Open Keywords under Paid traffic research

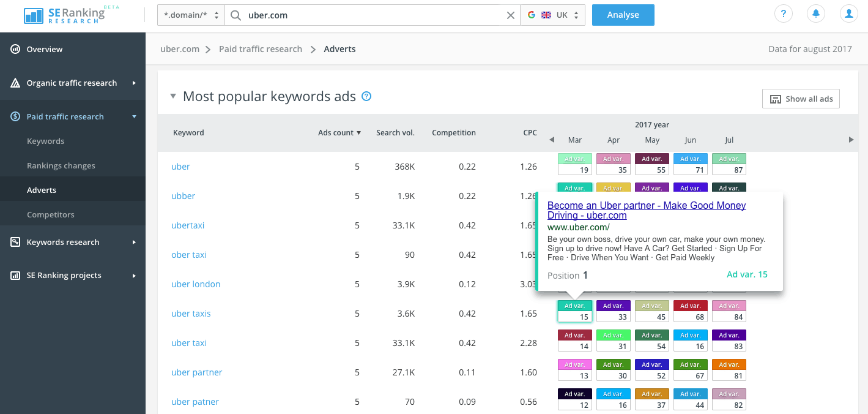pyautogui.click(x=45, y=141)
